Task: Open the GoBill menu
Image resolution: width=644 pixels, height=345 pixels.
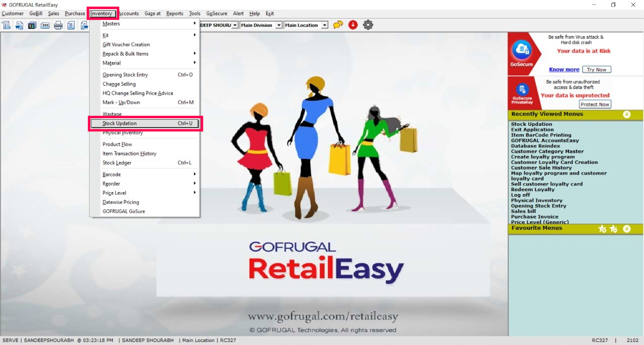Action: point(36,14)
